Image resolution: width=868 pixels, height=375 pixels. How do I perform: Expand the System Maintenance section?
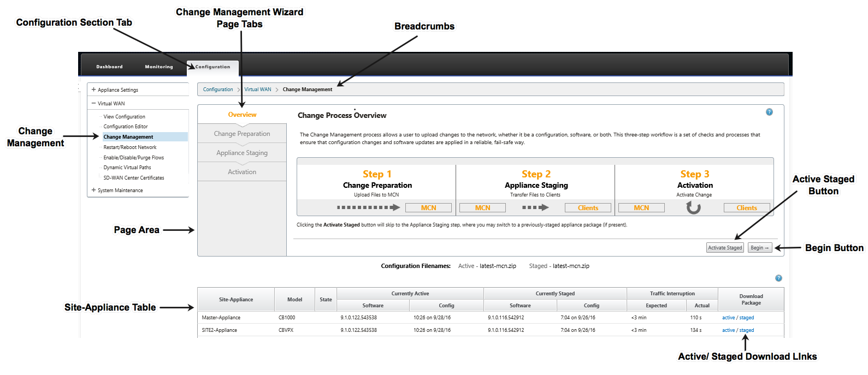(x=94, y=190)
